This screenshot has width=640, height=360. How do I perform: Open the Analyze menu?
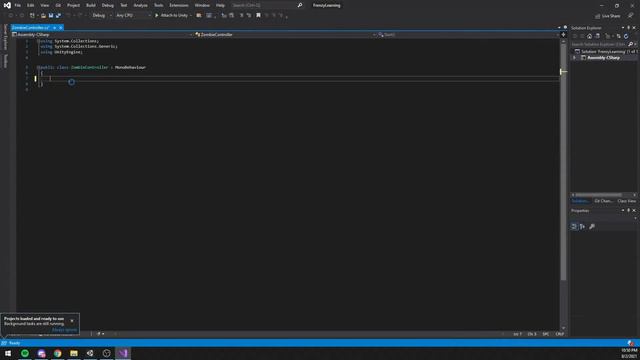(140, 5)
